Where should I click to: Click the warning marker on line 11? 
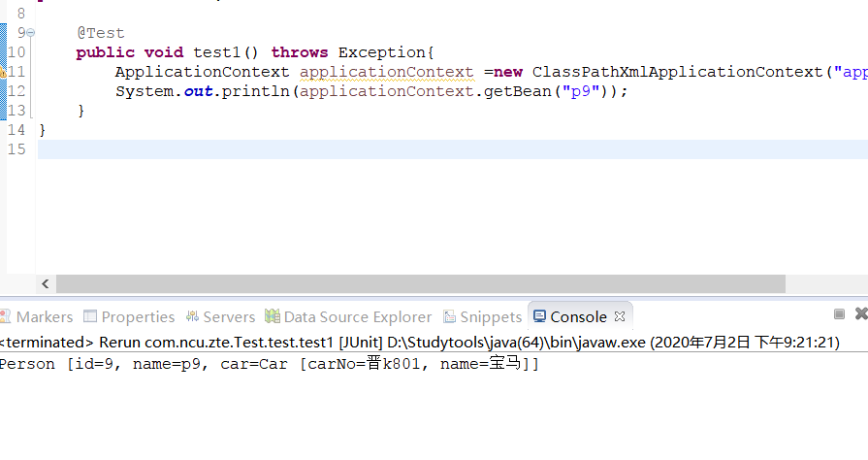(4, 72)
